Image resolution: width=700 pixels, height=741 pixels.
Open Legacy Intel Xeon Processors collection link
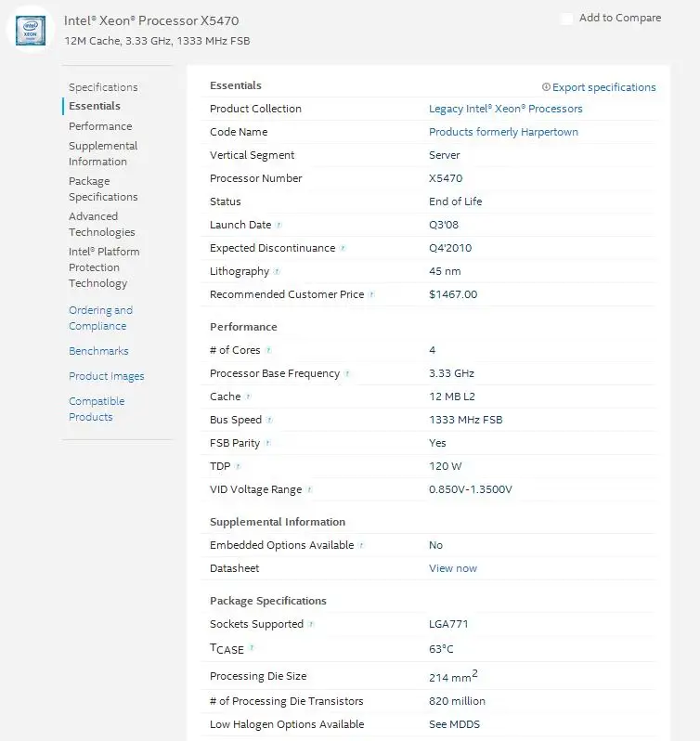click(505, 109)
